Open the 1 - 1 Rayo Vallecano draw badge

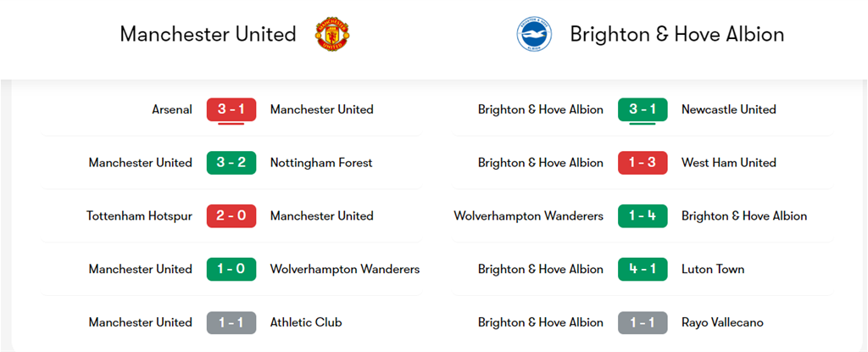pyautogui.click(x=643, y=322)
